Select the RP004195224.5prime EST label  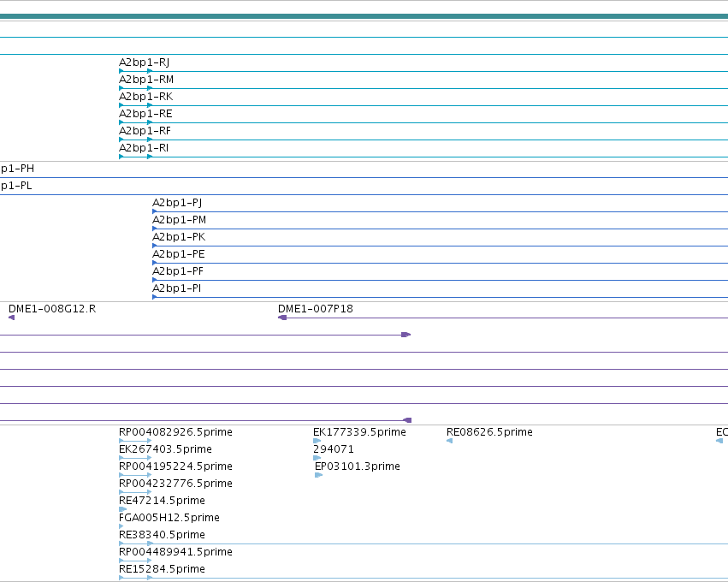[175, 466]
